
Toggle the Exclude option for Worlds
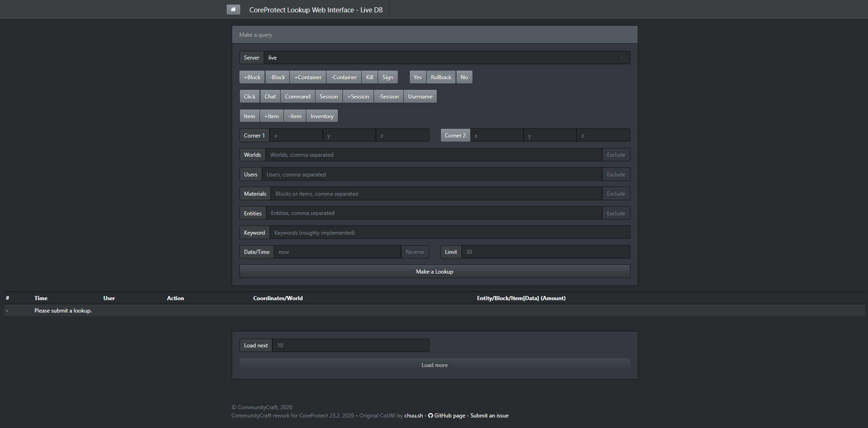(x=616, y=155)
